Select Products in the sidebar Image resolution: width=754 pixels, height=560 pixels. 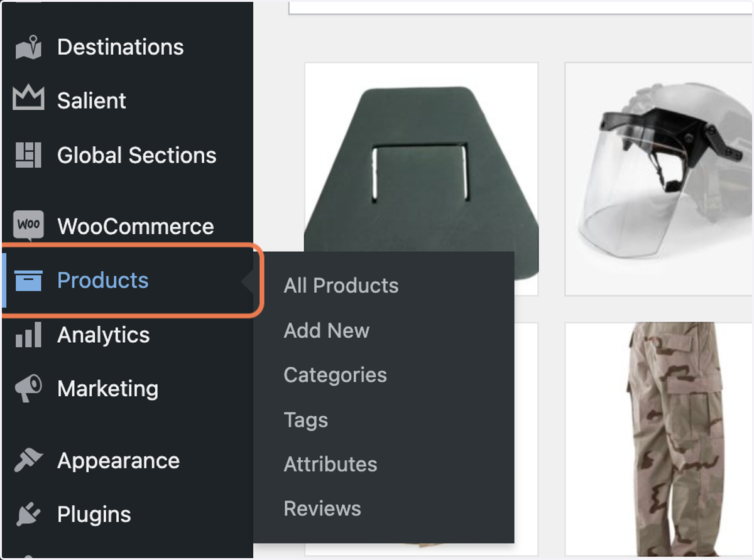(x=103, y=280)
